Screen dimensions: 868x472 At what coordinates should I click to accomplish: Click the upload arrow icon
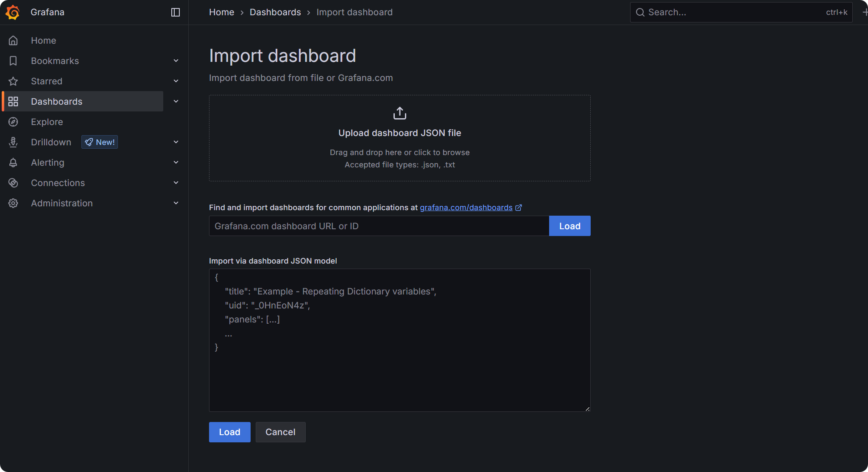(x=399, y=114)
